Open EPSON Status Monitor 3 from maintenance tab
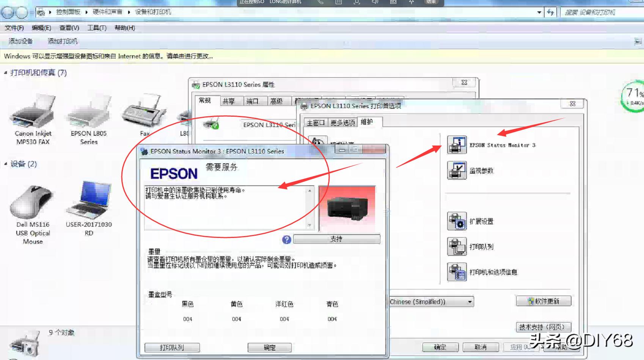Image resolution: width=644 pixels, height=360 pixels. 457,145
